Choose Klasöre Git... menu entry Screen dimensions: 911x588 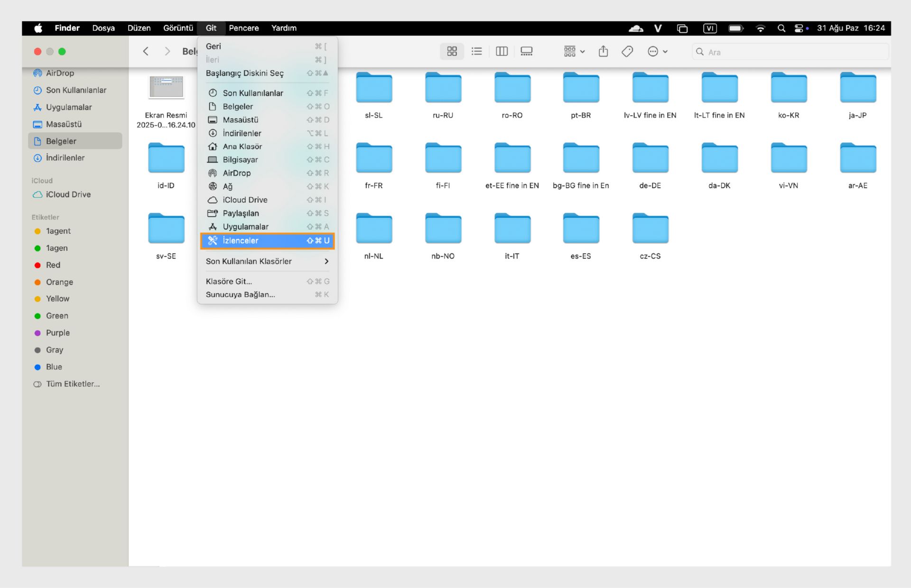coord(229,281)
